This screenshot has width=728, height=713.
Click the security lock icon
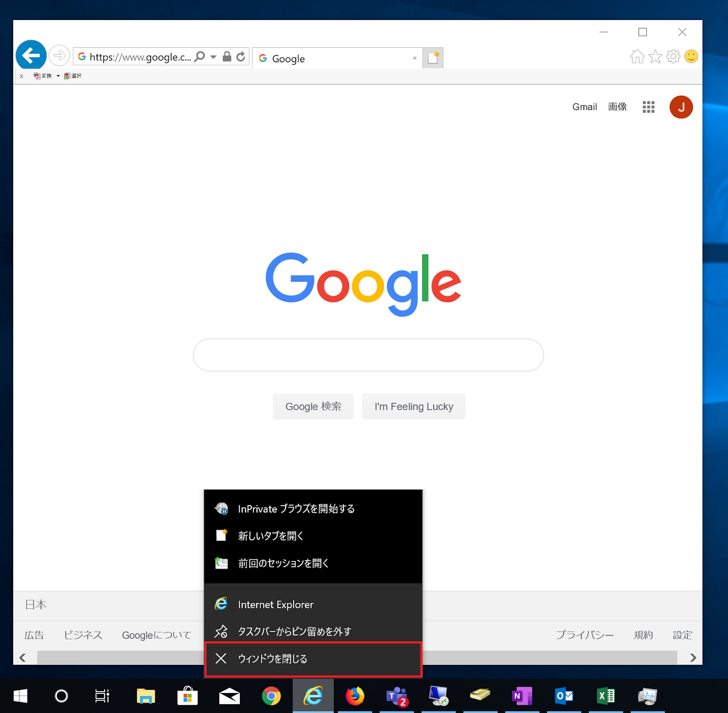tap(227, 56)
